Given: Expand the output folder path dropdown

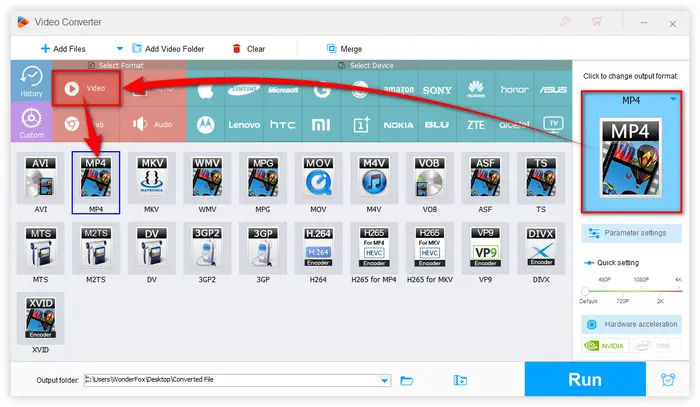Looking at the screenshot, I should coord(384,380).
